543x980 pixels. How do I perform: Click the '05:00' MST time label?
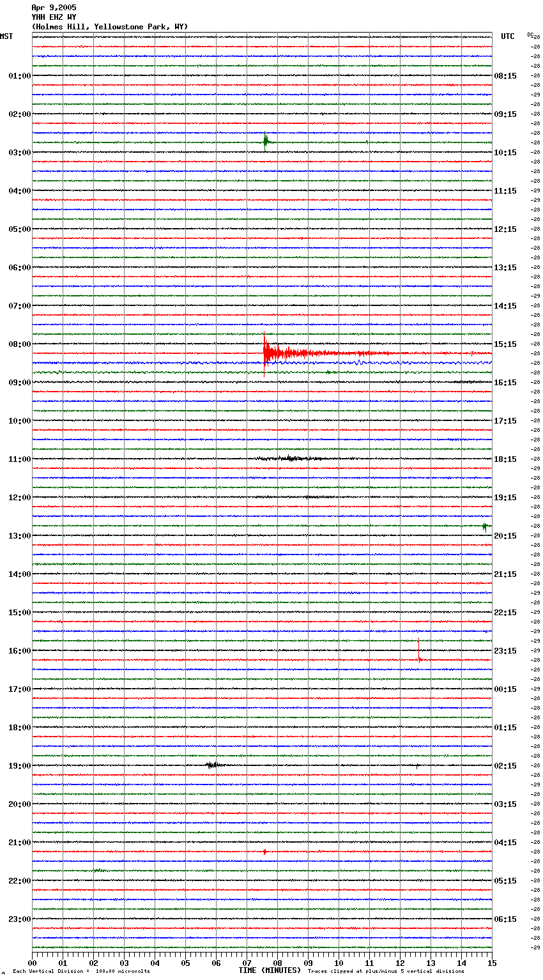click(19, 229)
